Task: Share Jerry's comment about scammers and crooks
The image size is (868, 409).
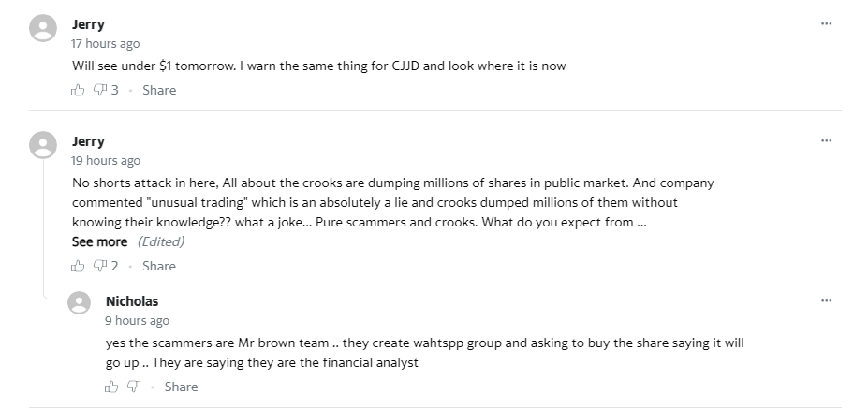Action: pyautogui.click(x=159, y=266)
